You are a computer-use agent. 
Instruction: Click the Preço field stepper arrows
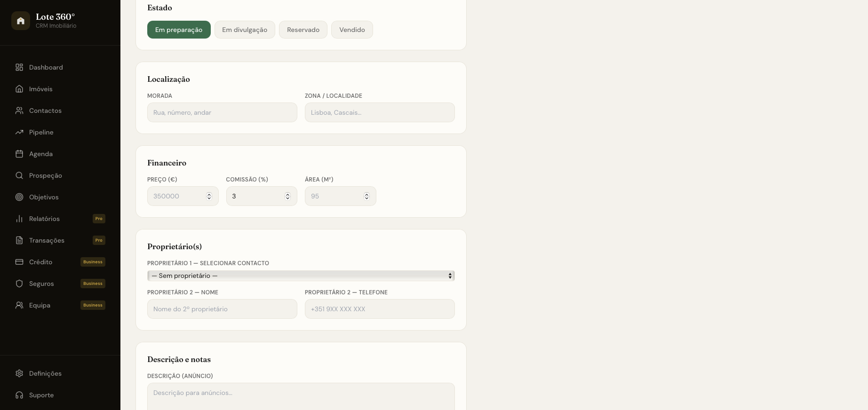click(209, 196)
